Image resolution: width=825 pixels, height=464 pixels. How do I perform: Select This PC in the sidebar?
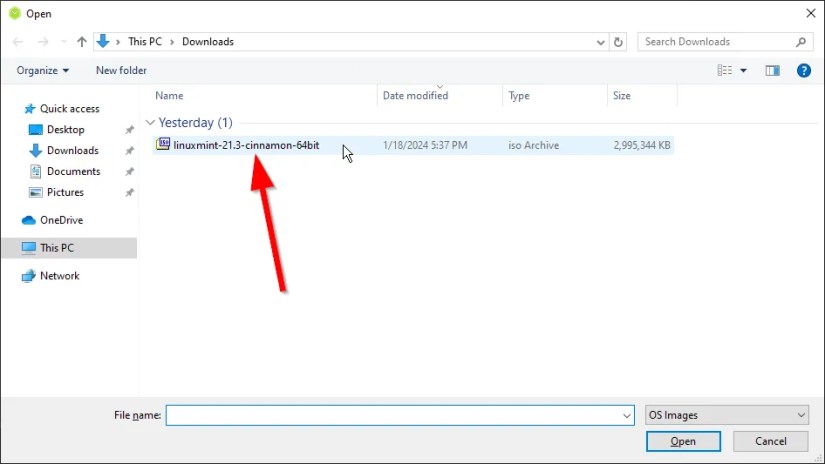[x=69, y=248]
